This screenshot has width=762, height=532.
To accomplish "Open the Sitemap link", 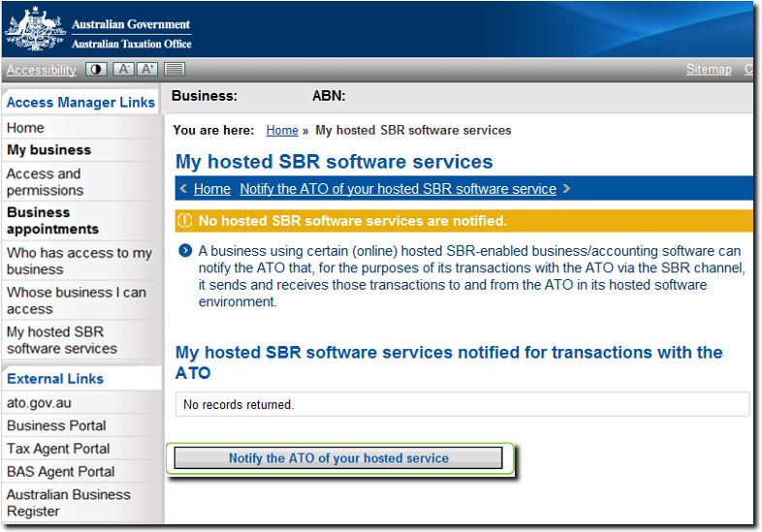I will (709, 69).
